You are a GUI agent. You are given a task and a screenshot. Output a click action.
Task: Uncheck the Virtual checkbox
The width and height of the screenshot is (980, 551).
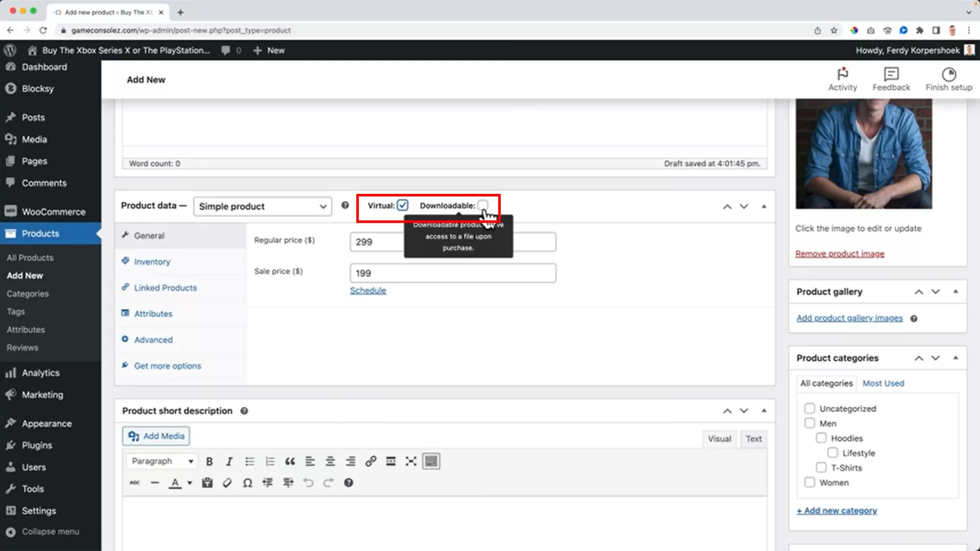pos(403,205)
